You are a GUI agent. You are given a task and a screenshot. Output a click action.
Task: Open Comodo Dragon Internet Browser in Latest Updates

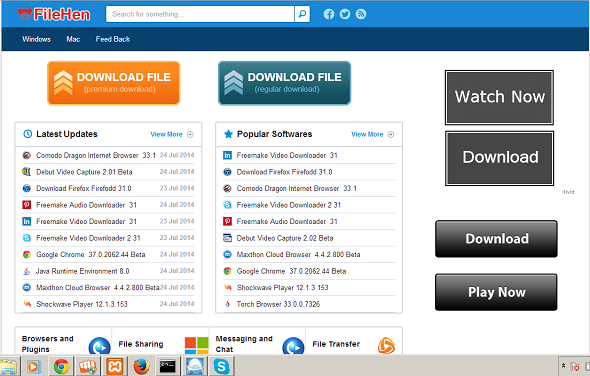pyautogui.click(x=96, y=155)
